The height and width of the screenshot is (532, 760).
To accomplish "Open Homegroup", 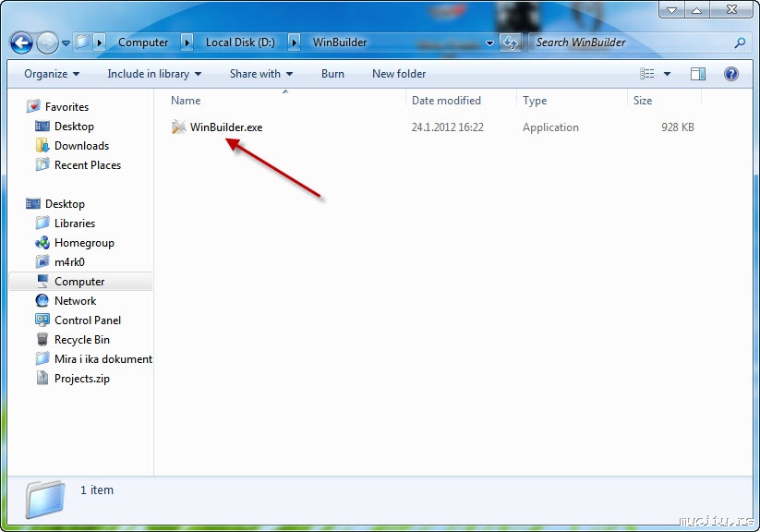I will click(84, 243).
